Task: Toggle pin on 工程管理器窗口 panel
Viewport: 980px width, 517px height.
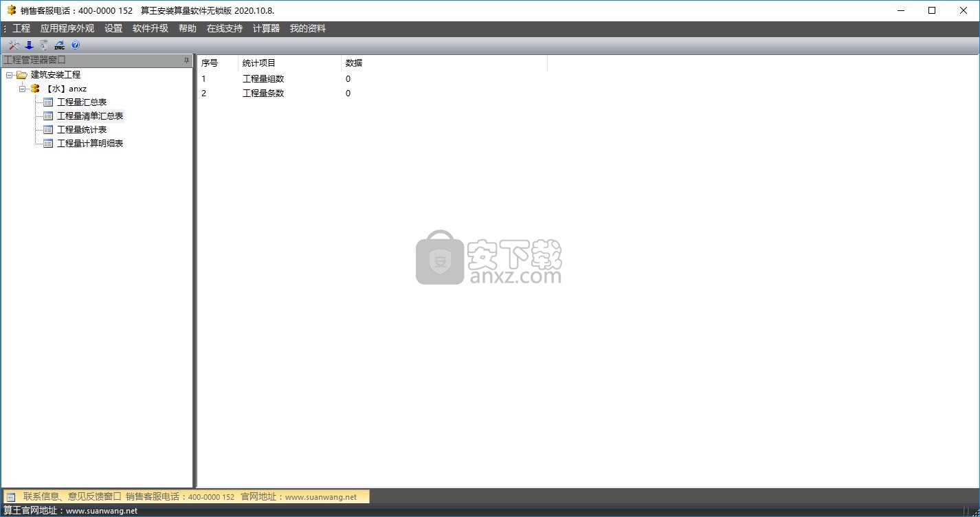Action: point(186,60)
